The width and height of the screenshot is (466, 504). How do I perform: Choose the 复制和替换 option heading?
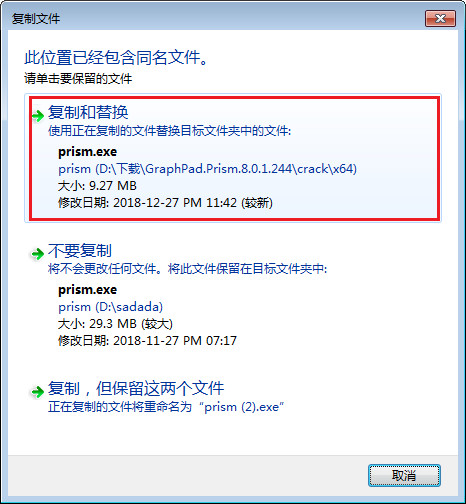[88, 112]
